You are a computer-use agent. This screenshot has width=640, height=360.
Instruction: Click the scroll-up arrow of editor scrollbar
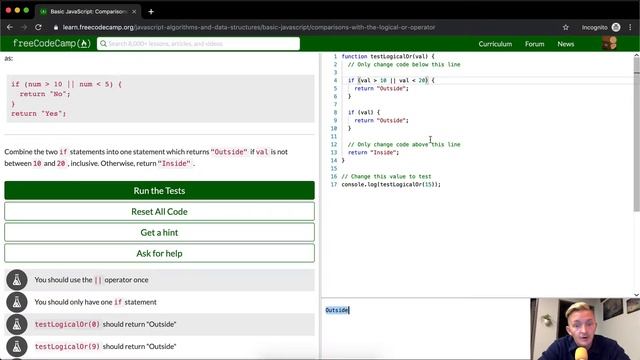point(636,55)
